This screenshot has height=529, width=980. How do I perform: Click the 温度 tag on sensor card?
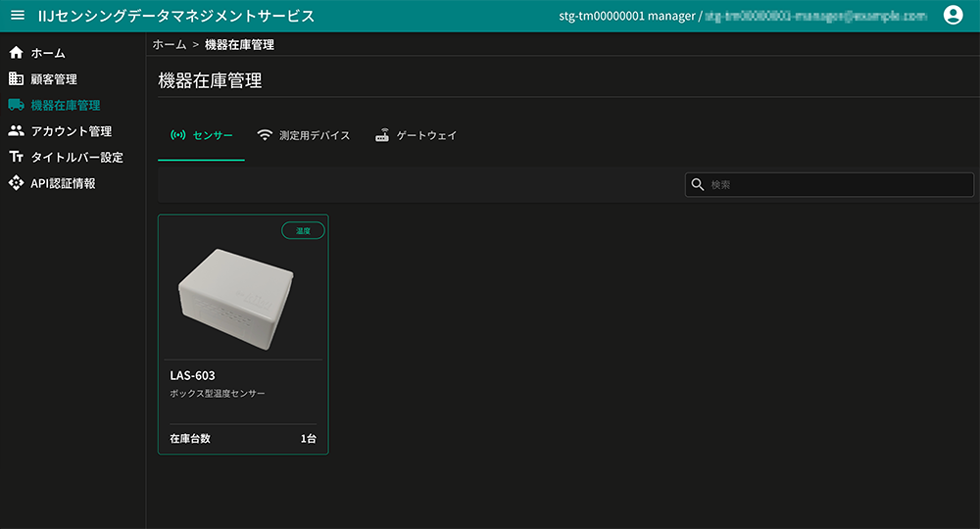303,231
